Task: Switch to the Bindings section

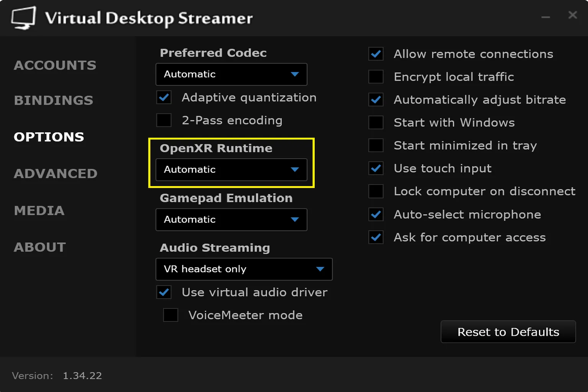Action: [54, 100]
